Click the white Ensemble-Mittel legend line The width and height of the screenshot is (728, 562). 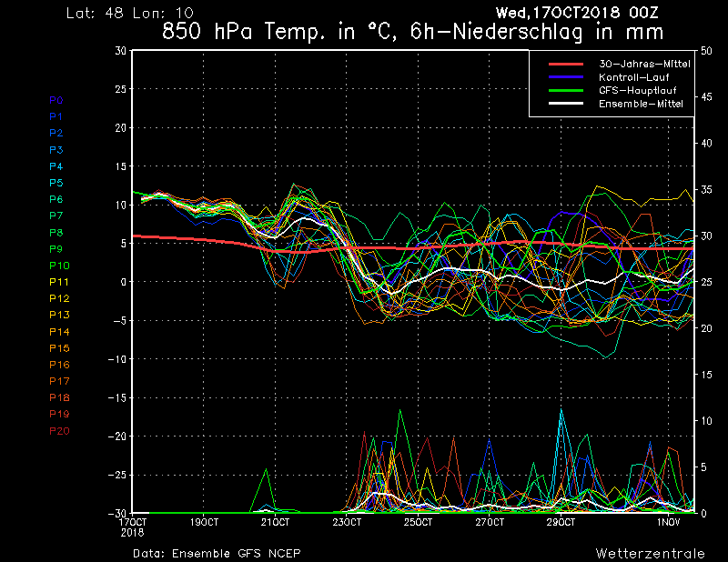(x=566, y=105)
